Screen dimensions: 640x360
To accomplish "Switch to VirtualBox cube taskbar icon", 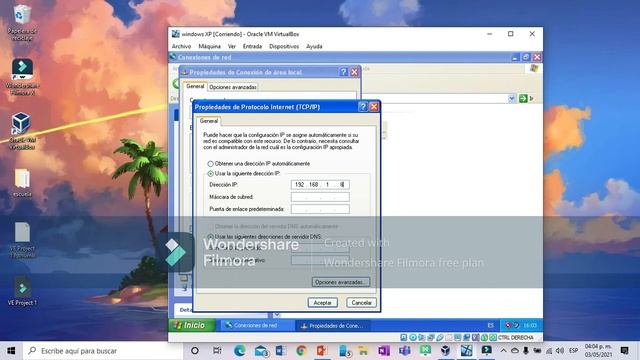I will click(x=445, y=351).
